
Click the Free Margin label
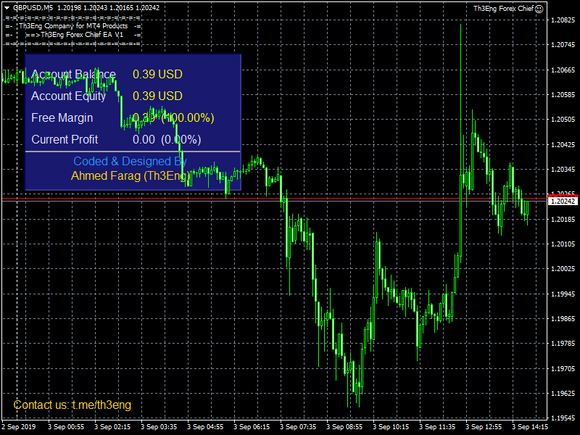tap(62, 118)
